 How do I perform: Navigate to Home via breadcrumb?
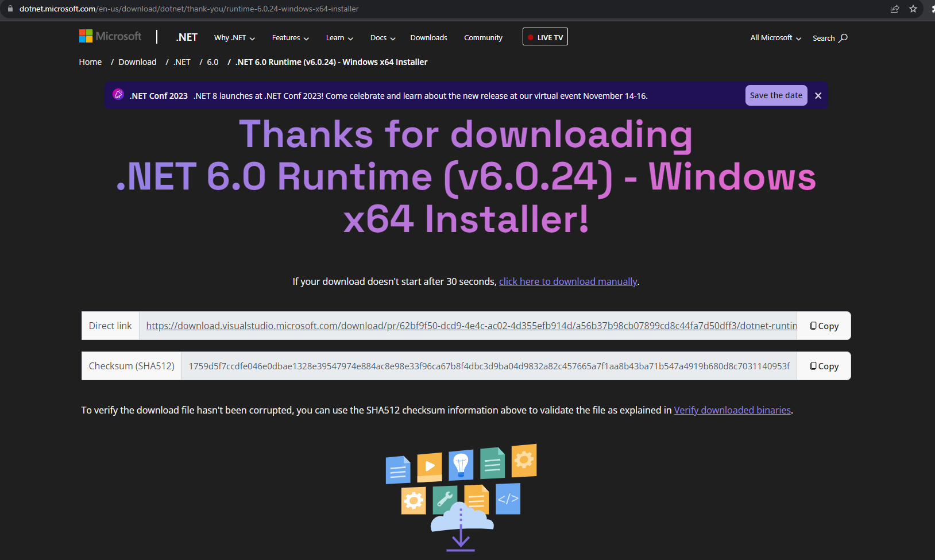[x=90, y=61]
